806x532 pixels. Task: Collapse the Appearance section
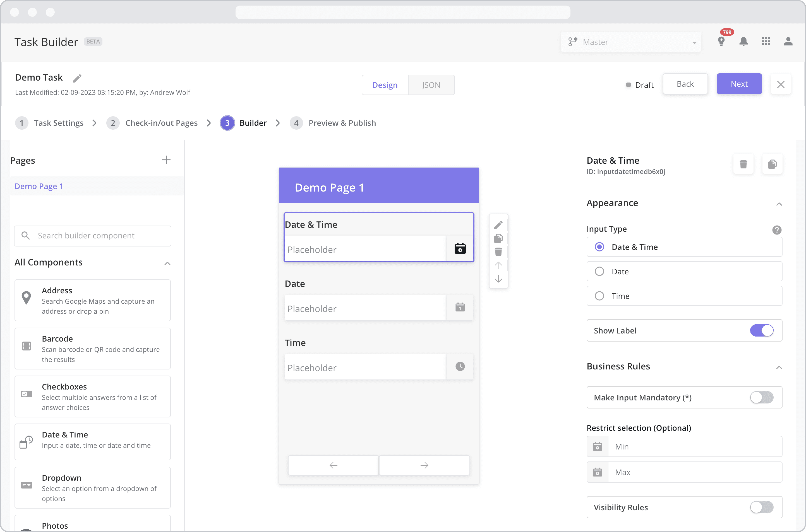pyautogui.click(x=779, y=204)
